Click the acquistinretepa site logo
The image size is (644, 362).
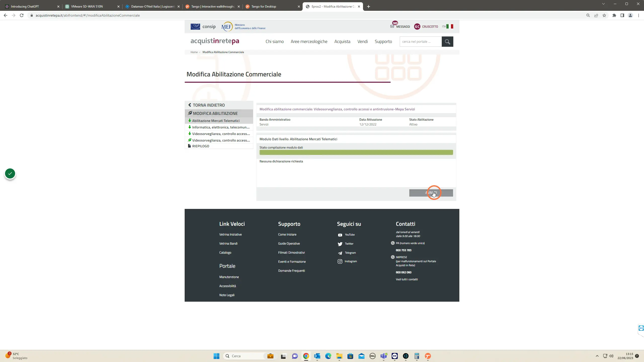(x=215, y=41)
